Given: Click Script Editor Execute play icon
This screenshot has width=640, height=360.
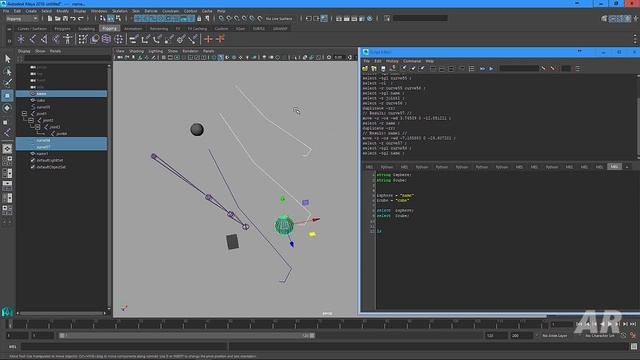Looking at the screenshot, I should point(491,69).
